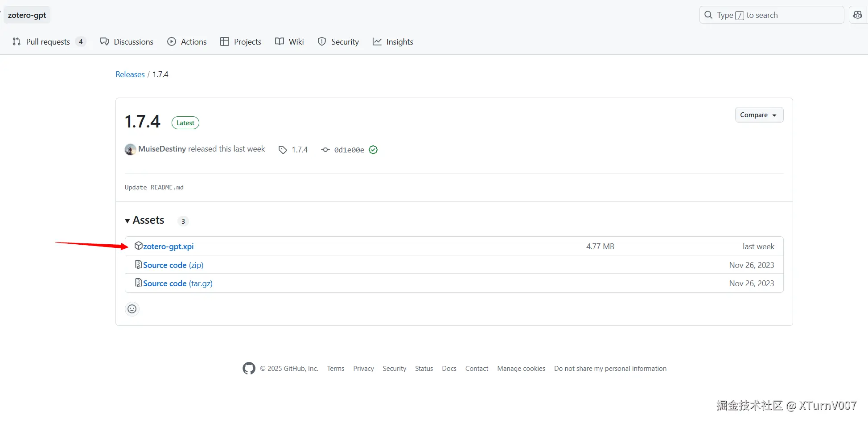Visit the MuiseDestiny profile link
Image resolution: width=868 pixels, height=423 pixels.
(x=162, y=149)
